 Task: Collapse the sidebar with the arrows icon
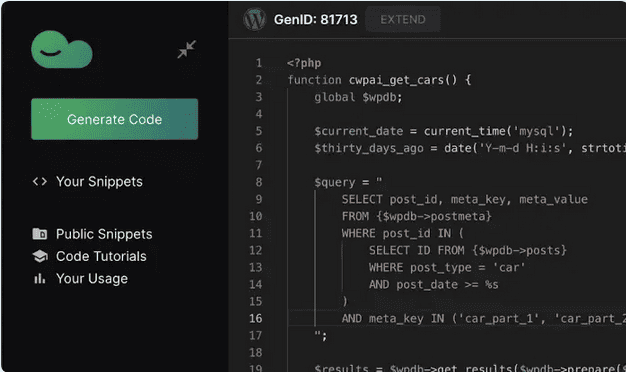click(x=186, y=49)
